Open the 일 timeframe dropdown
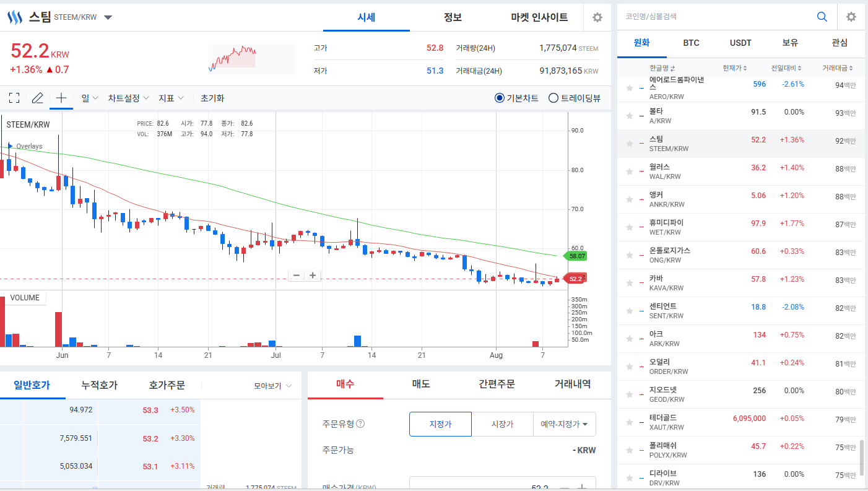Viewport: 868px width, 491px height. [90, 98]
